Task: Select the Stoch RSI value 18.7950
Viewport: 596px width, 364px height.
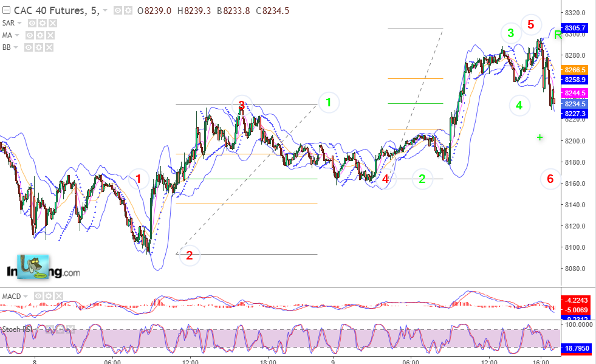Action: (x=577, y=348)
